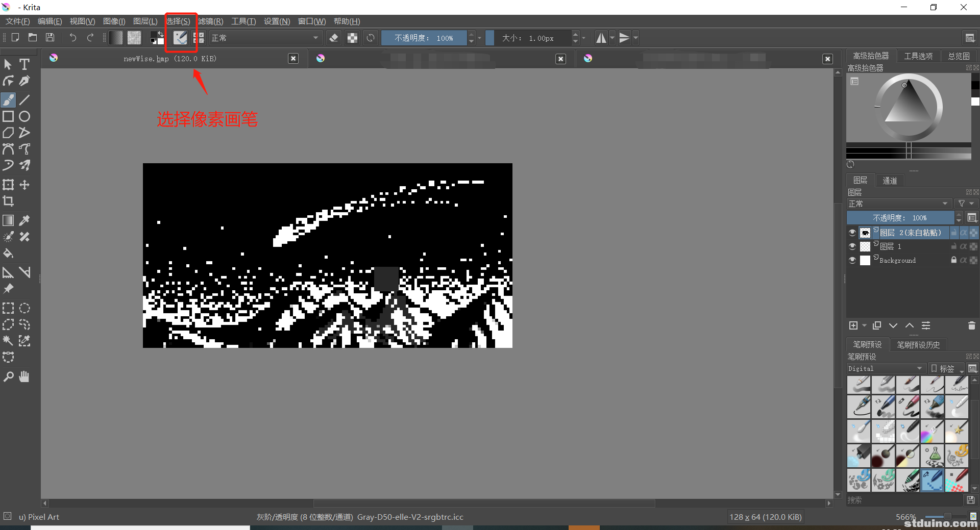The width and height of the screenshot is (980, 530).
Task: Open the 图层(L) menu
Action: 145,21
